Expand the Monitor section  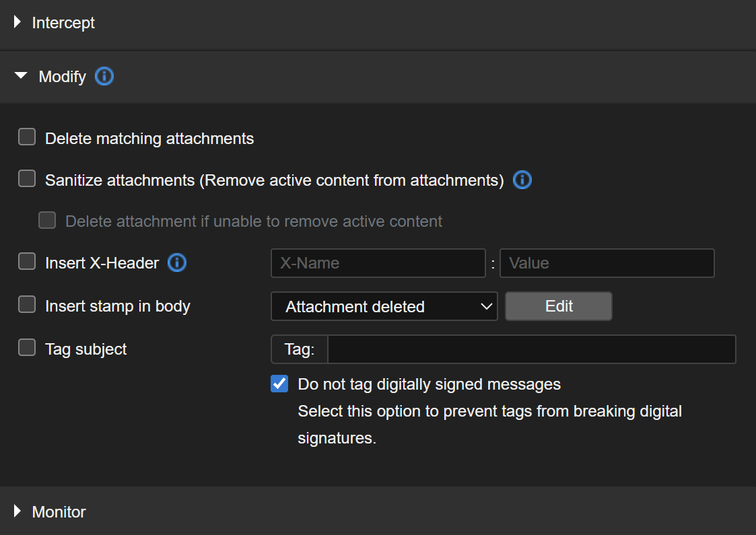pos(18,512)
